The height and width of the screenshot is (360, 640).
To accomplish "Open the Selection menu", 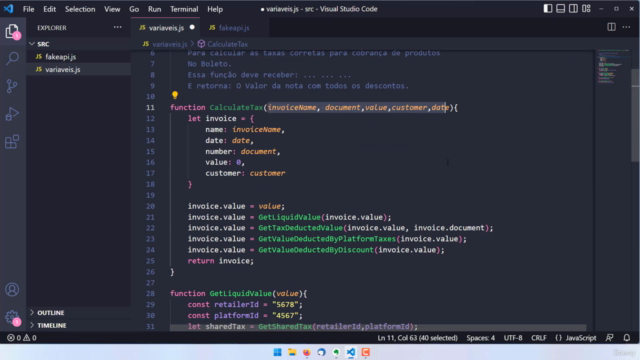I will pos(80,9).
